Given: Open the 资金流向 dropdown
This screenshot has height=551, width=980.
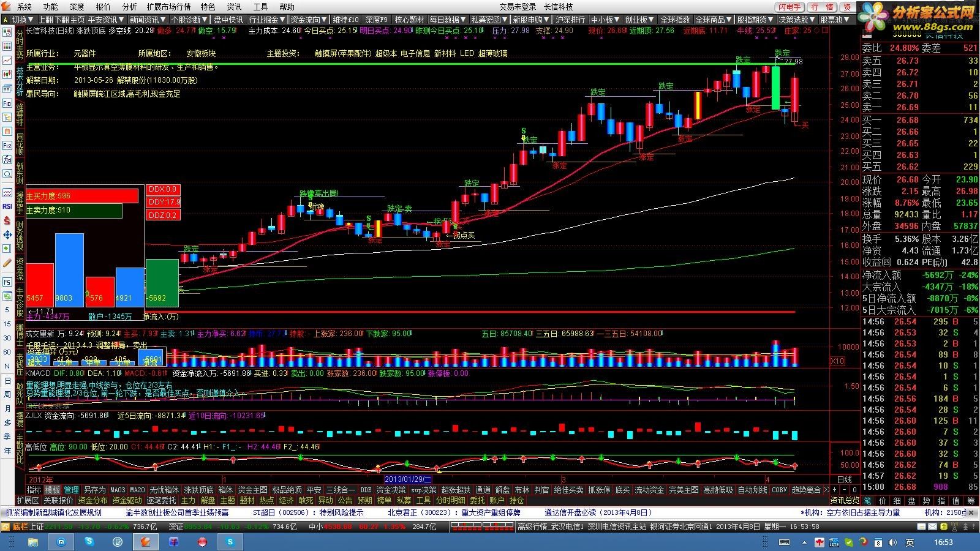Looking at the screenshot, I should (309, 20).
